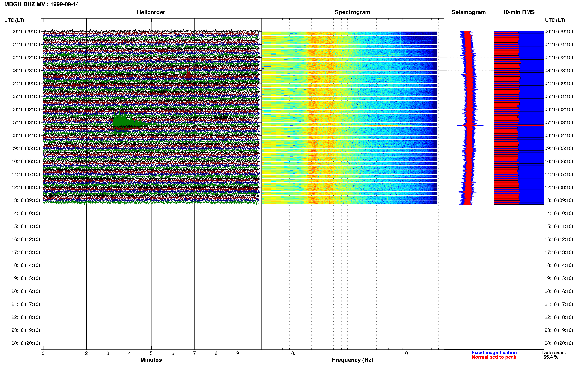This screenshot has width=588, height=368.
Task: Click the 'Data avail.' label
Action: click(554, 353)
